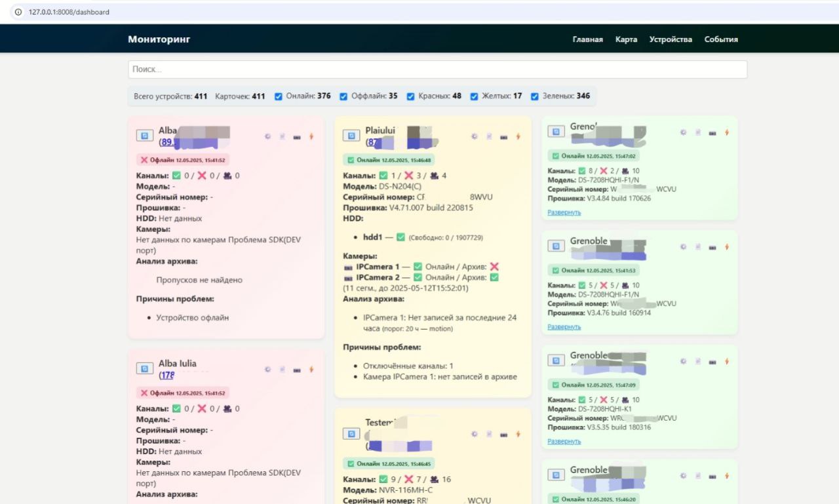Toggle the Оффлайн filter checkbox
This screenshot has width=839, height=504.
(x=343, y=96)
